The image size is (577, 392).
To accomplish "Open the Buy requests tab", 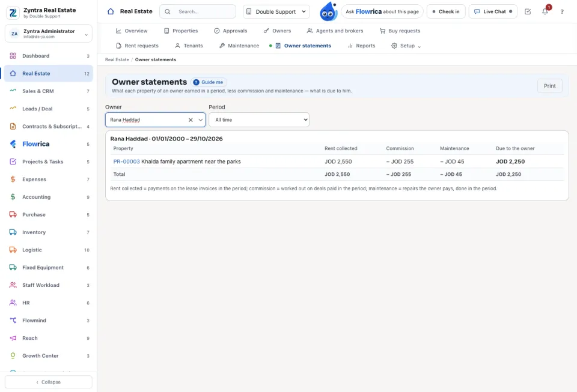I will (400, 31).
